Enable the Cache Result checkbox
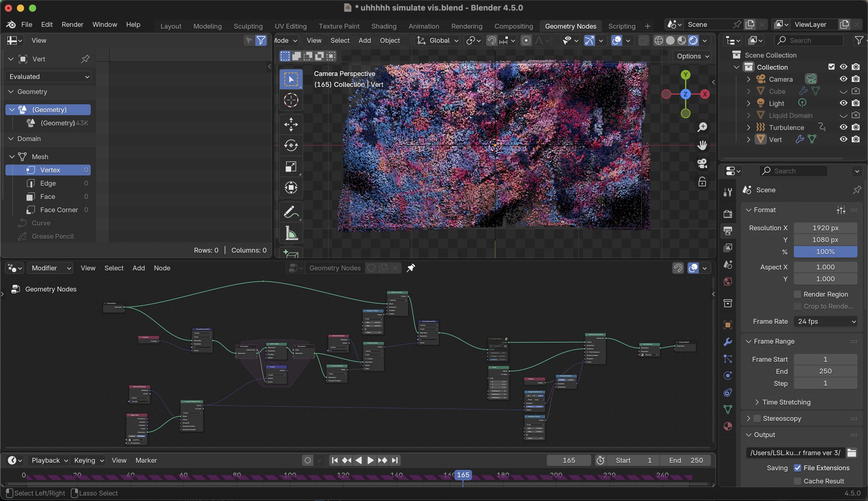The width and height of the screenshot is (868, 501). (x=797, y=481)
